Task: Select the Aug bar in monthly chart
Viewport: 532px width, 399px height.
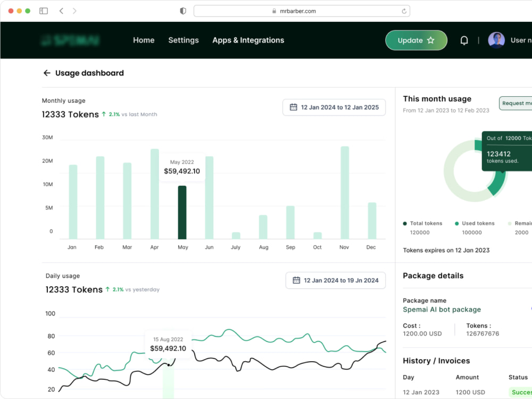Action: pyautogui.click(x=263, y=227)
